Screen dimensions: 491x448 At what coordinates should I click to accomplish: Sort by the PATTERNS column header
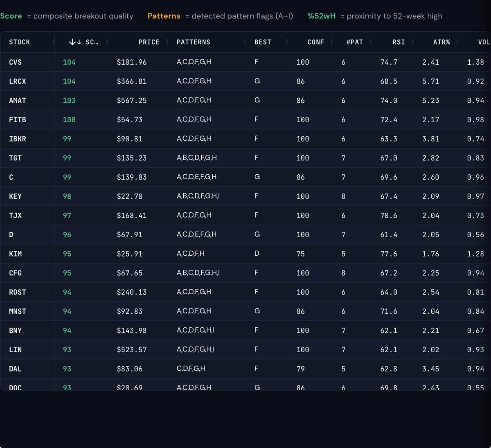(194, 42)
